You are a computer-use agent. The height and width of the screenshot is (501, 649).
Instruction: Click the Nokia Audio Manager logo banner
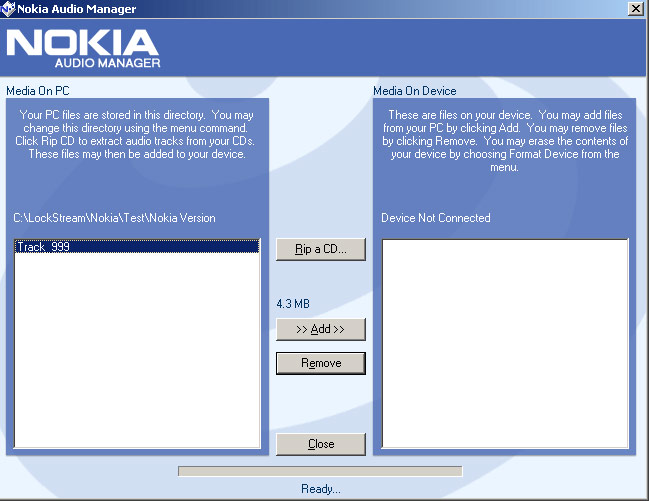83,48
